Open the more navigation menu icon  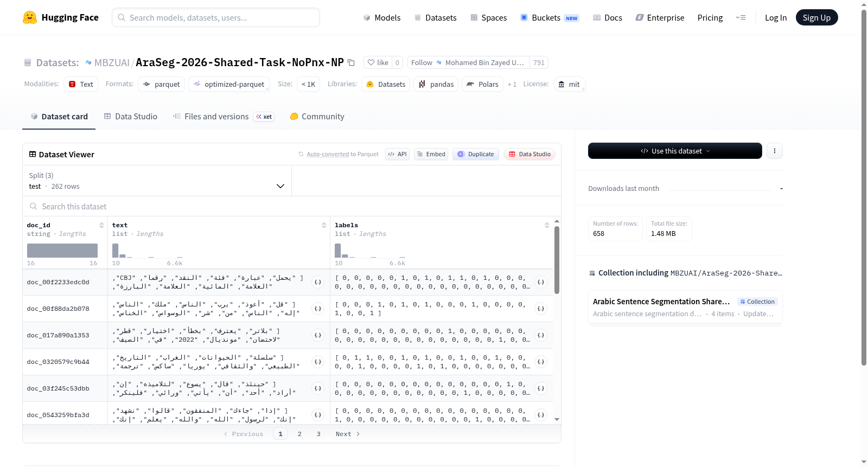point(741,17)
